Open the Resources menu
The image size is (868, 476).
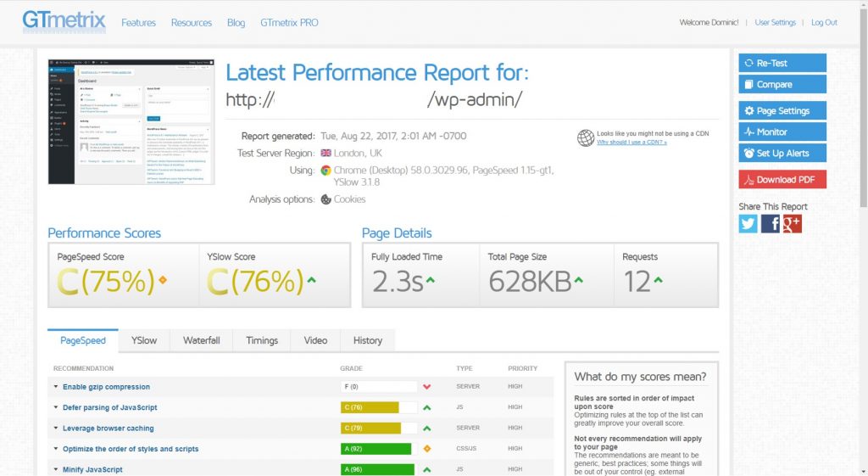pos(191,23)
